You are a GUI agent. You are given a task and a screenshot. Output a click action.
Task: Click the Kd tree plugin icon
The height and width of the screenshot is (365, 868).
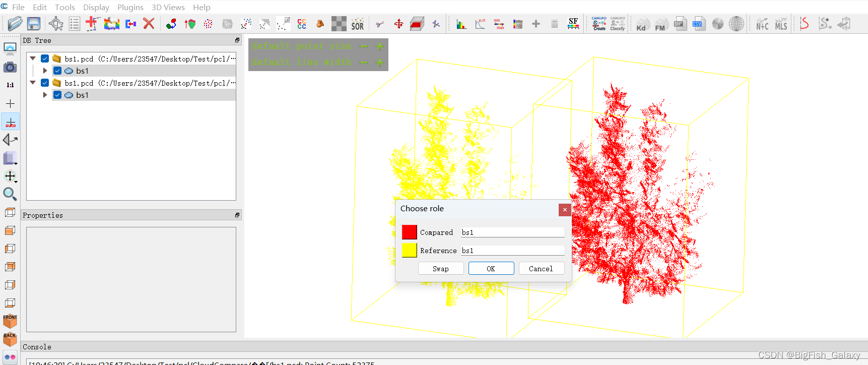[x=641, y=24]
